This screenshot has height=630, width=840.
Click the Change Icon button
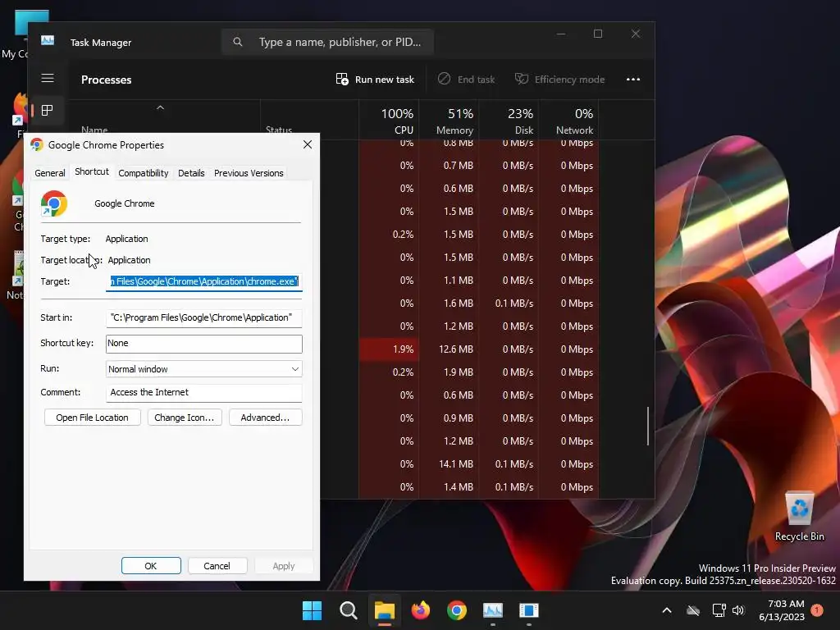pos(184,418)
